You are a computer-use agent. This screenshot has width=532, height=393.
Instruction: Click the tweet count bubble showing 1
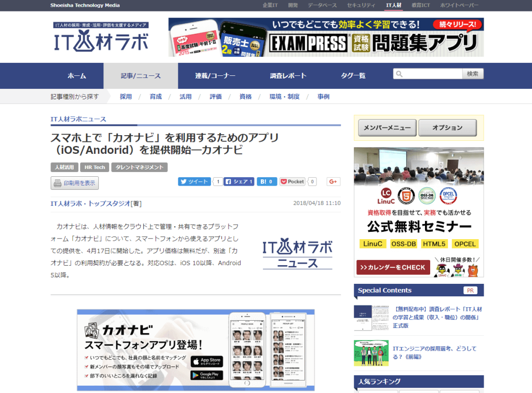218,181
